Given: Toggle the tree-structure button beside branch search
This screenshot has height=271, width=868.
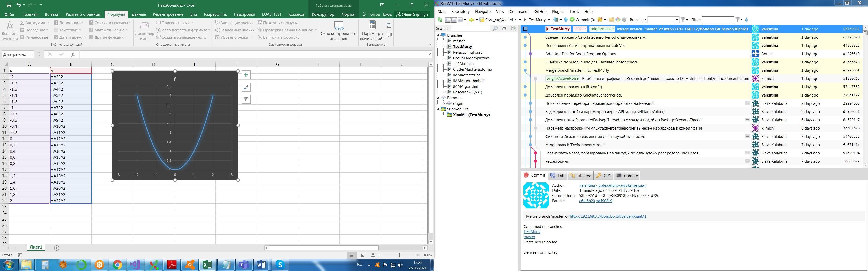Looking at the screenshot, I should tap(514, 29).
